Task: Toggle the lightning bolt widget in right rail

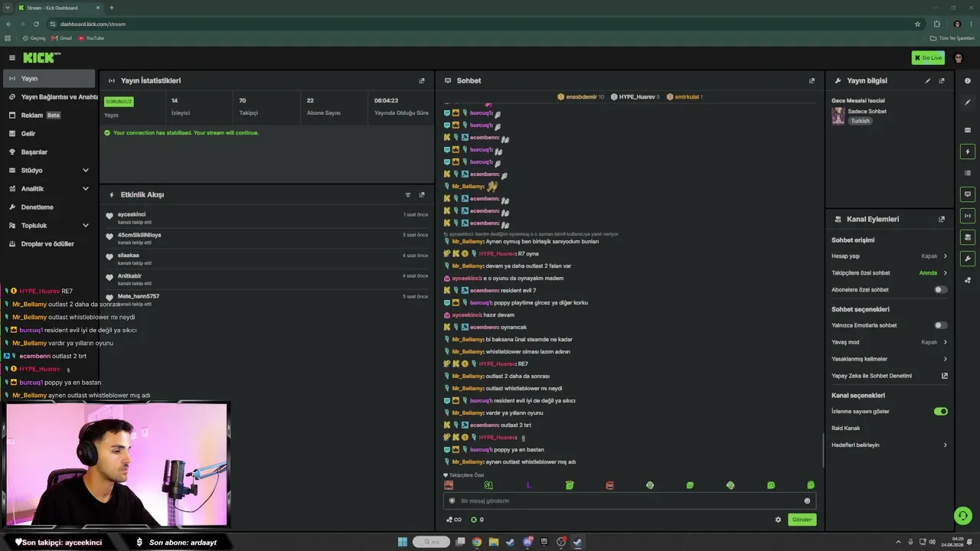Action: coord(968,152)
